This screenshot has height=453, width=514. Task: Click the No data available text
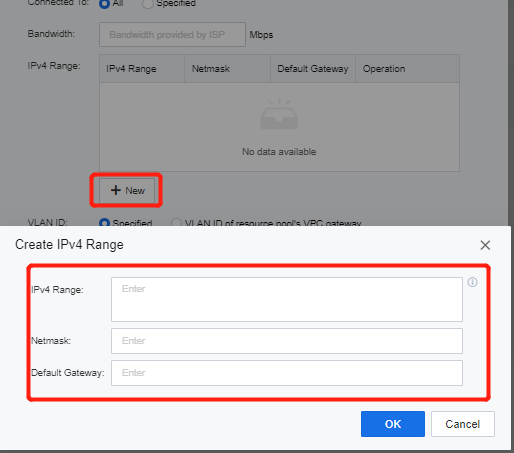(x=279, y=152)
